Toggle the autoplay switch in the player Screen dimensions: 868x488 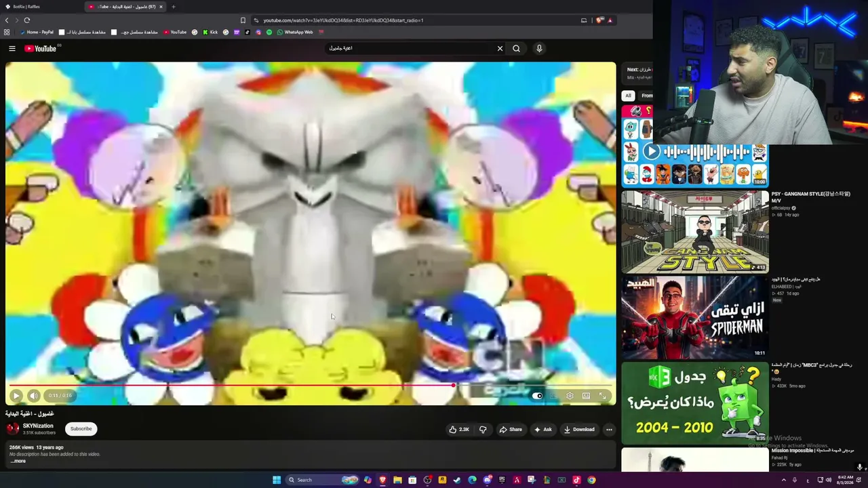537,396
